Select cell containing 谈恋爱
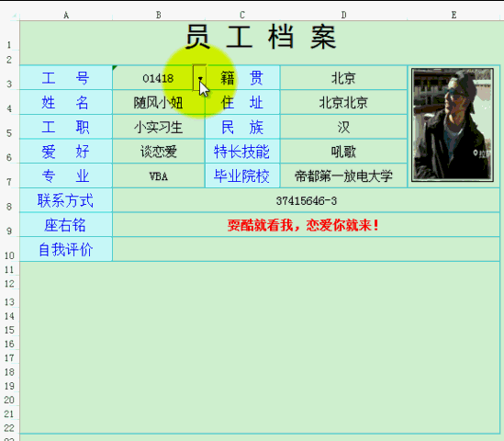 [x=159, y=152]
